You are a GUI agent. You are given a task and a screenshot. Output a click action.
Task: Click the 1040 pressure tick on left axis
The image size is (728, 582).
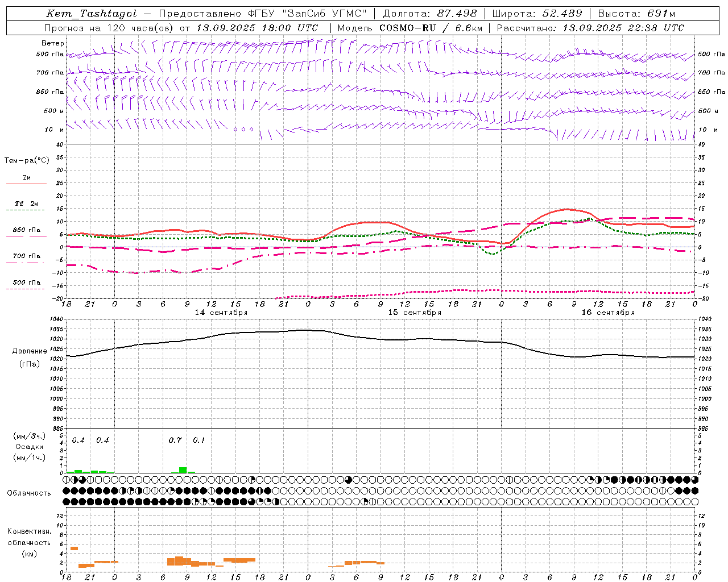point(55,319)
